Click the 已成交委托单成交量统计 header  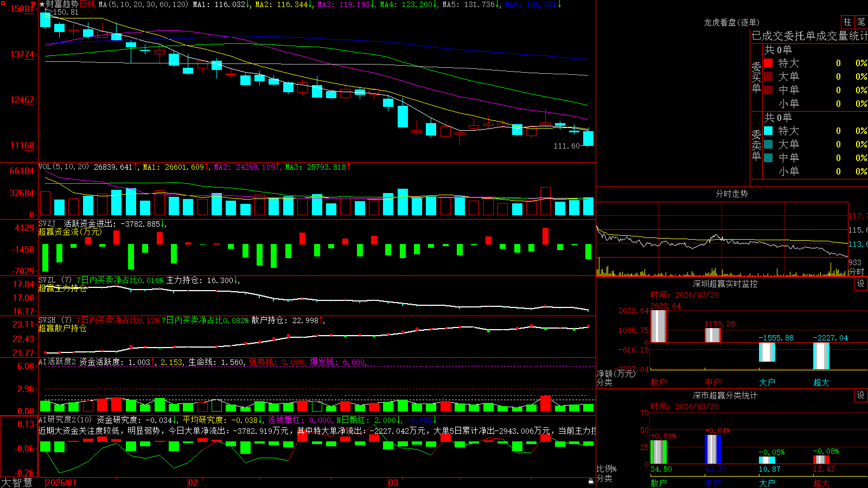(809, 36)
